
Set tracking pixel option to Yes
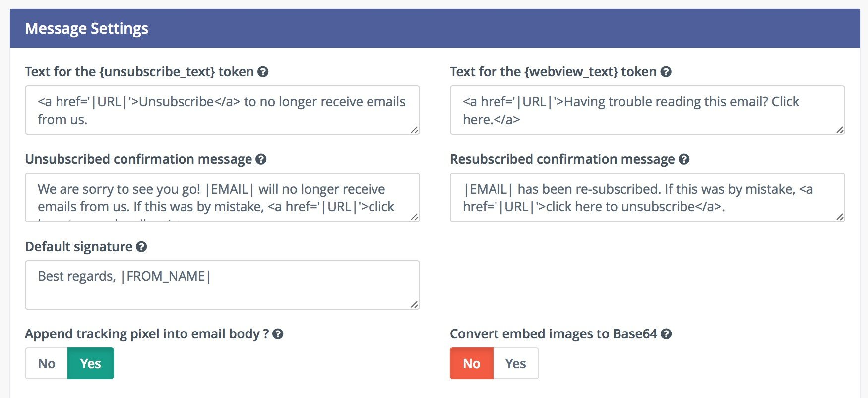(90, 363)
